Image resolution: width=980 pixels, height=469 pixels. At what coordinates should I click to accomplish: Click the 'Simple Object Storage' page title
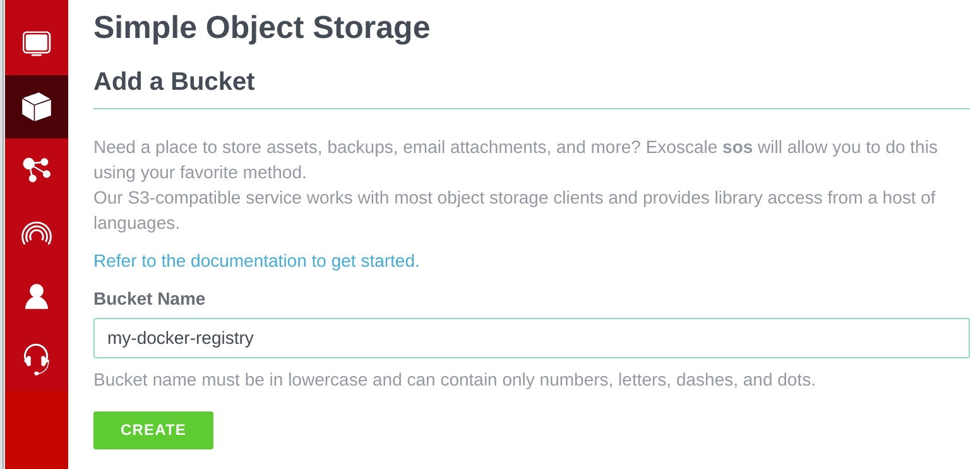click(x=261, y=28)
